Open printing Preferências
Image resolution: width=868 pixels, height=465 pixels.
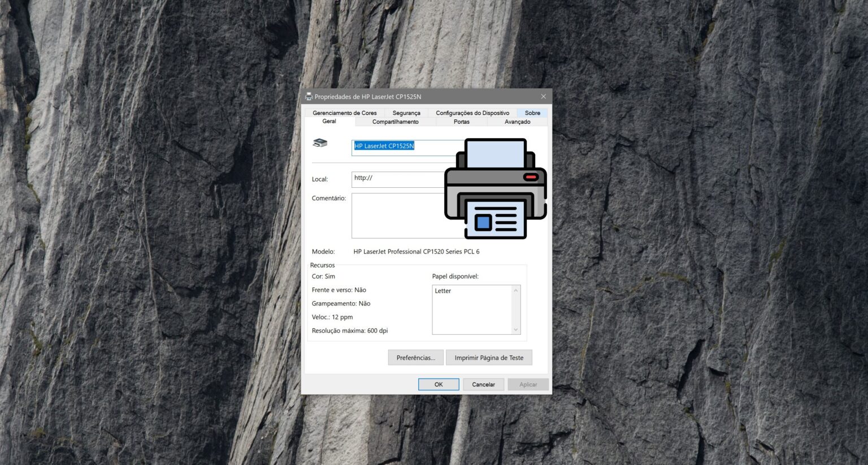click(x=415, y=357)
